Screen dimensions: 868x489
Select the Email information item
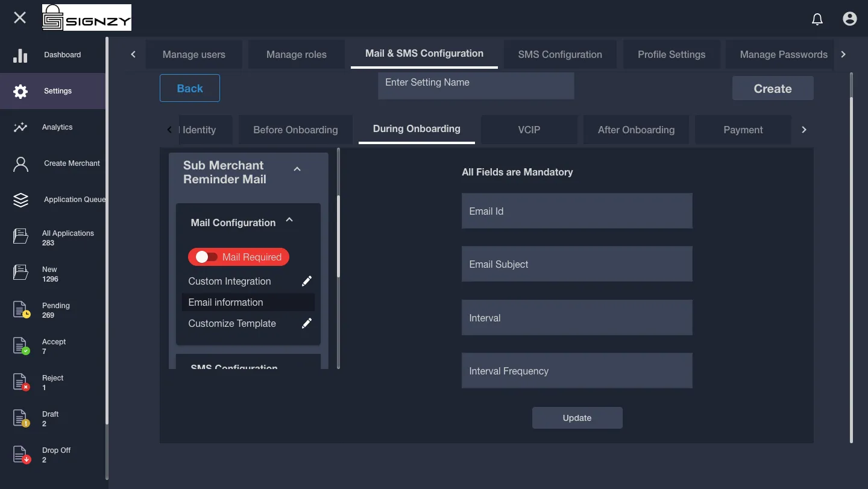[x=248, y=302]
